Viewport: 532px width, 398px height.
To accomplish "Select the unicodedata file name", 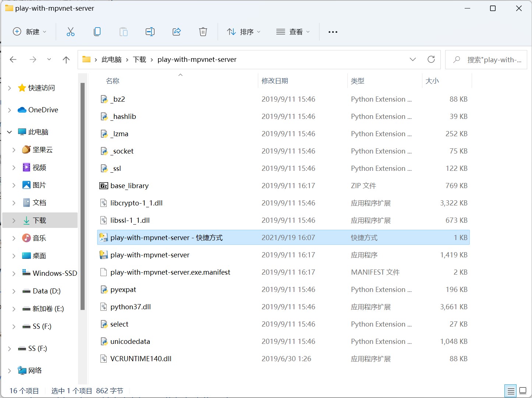I will [x=130, y=342].
